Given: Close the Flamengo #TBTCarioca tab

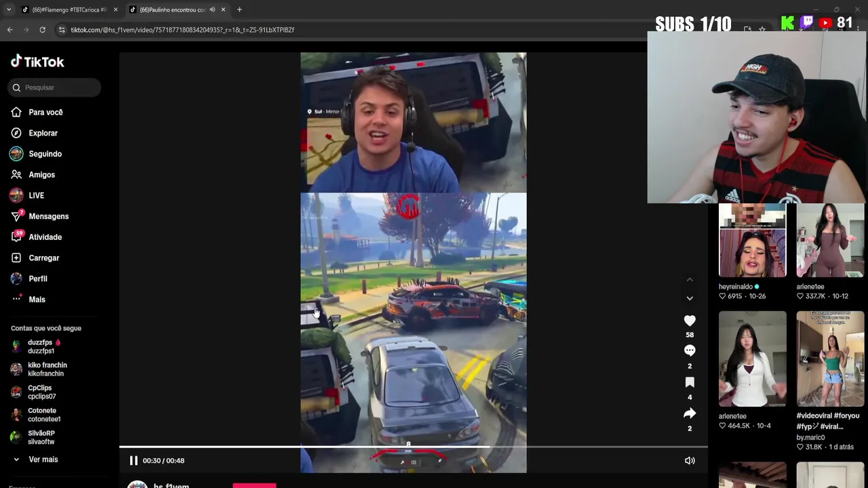Looking at the screenshot, I should pos(115,9).
